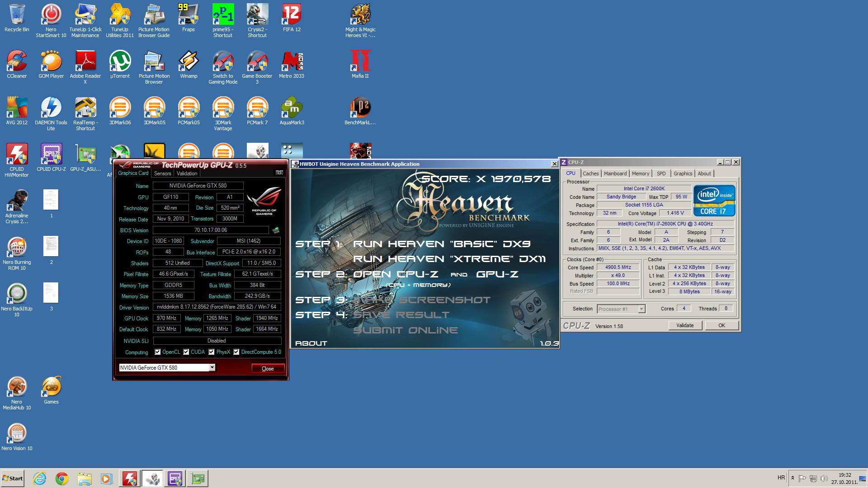Toggle DirectCompute 5.0 checkbox in GPU-Z
The height and width of the screenshot is (488, 868).
click(x=236, y=352)
